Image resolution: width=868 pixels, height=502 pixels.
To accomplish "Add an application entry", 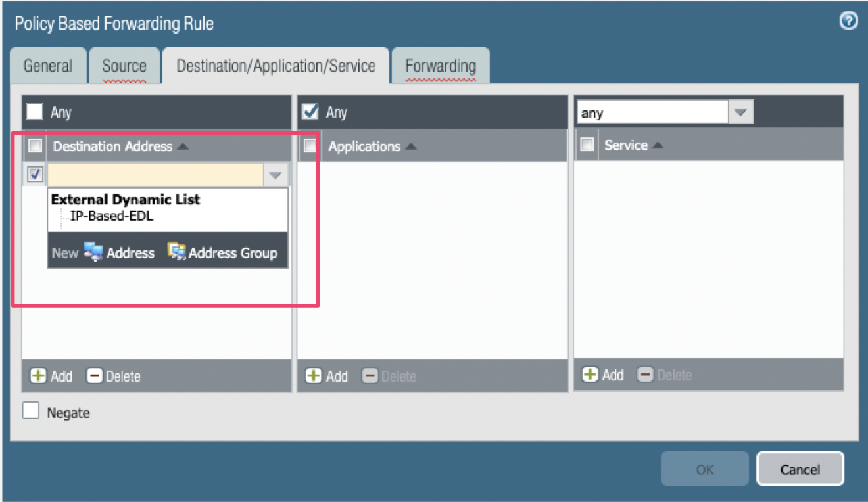I will pos(327,376).
